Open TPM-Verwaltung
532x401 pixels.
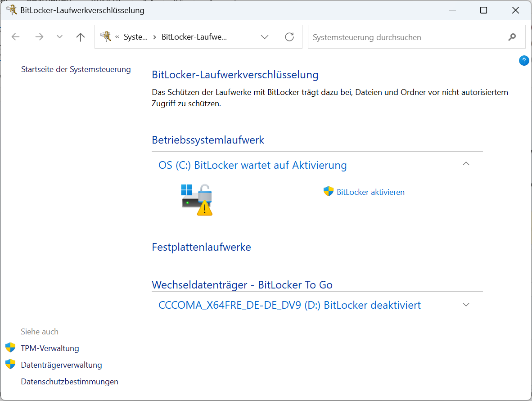[x=50, y=348]
